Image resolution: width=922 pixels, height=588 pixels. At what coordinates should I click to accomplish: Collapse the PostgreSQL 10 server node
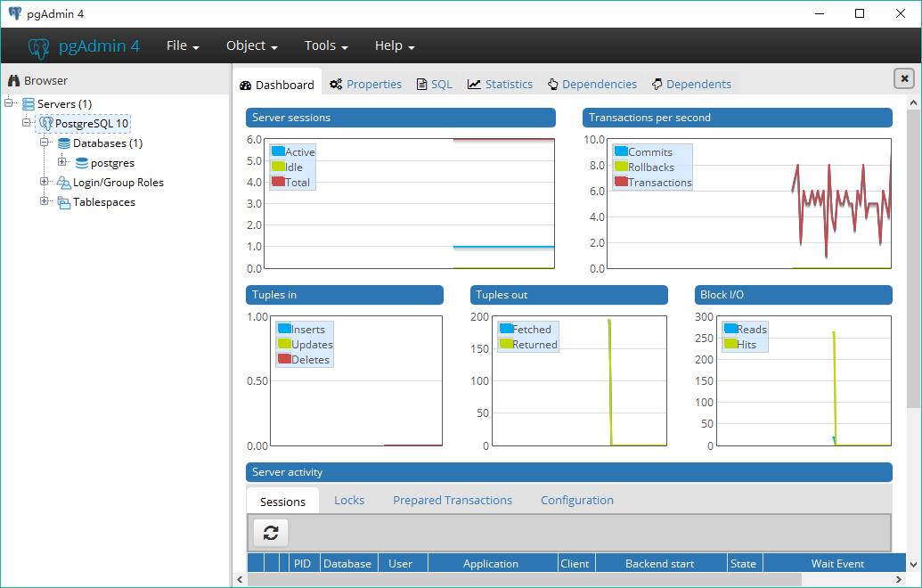pyautogui.click(x=27, y=122)
